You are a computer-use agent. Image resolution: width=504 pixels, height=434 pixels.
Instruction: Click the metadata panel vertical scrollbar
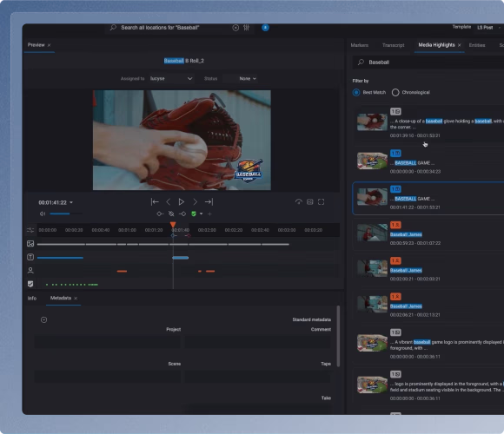pyautogui.click(x=338, y=336)
